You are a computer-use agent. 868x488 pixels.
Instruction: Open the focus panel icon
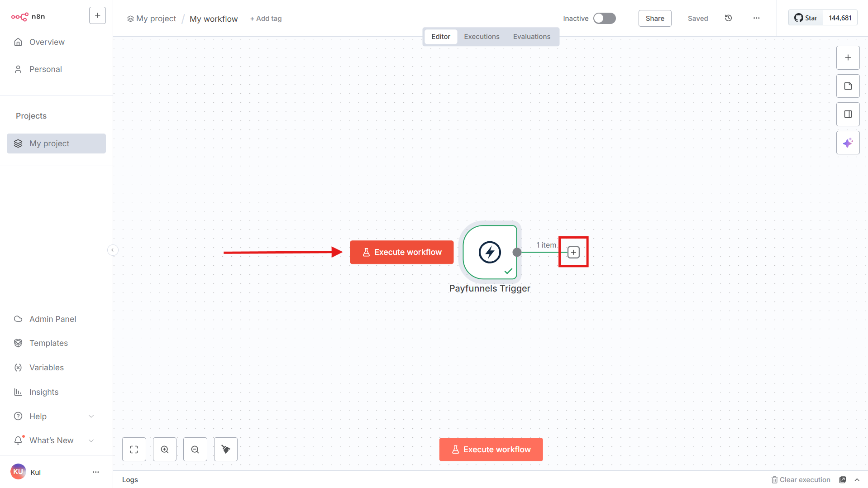(848, 114)
